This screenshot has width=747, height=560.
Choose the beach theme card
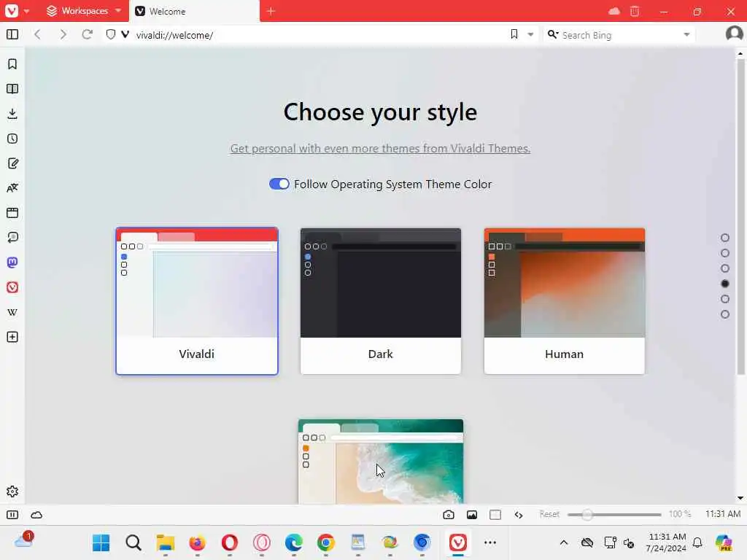click(381, 461)
